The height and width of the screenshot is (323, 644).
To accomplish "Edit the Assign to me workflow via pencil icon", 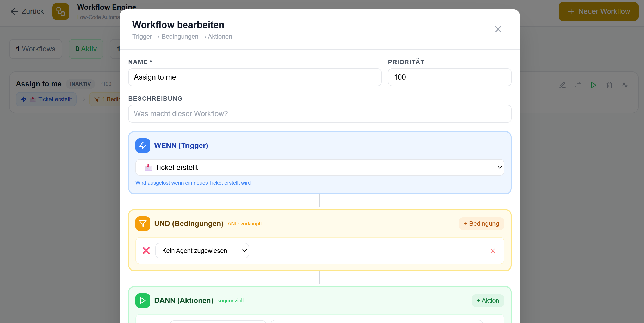I will point(562,85).
